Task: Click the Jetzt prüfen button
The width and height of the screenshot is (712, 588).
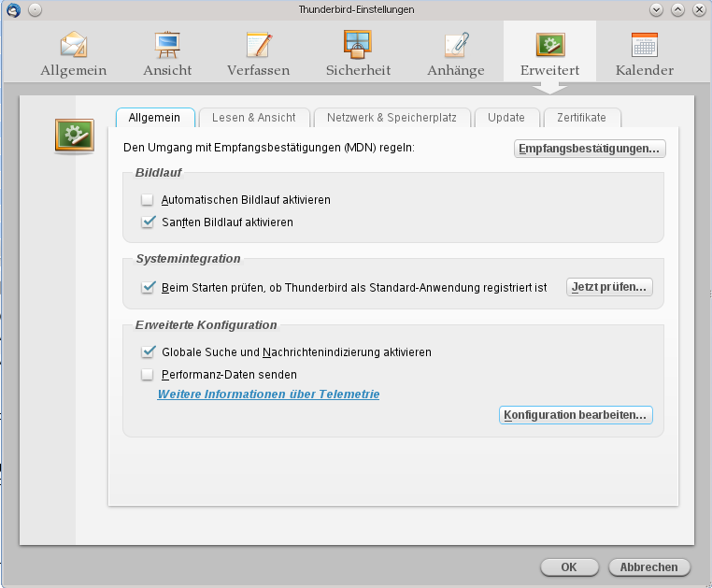Action: pyautogui.click(x=609, y=287)
